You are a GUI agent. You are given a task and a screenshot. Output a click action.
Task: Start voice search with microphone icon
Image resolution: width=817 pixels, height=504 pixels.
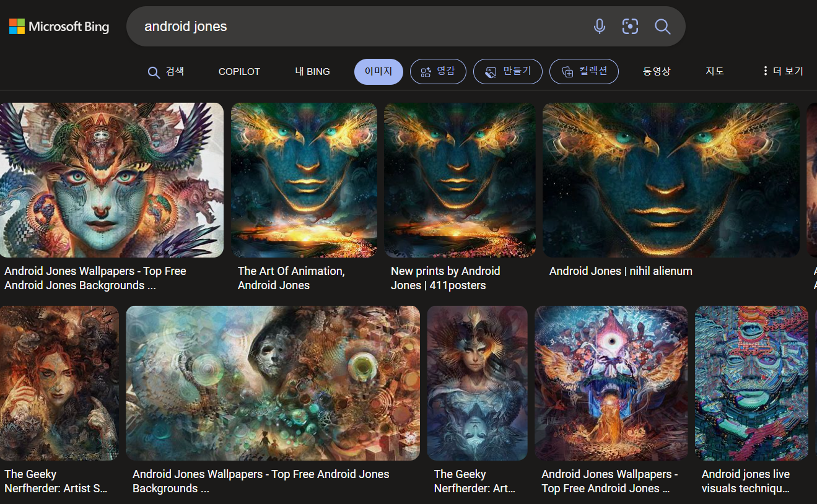coord(599,26)
